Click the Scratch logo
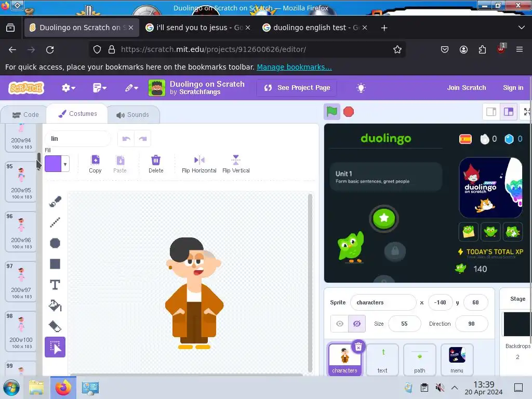Screen dimensions: 532x399 [x=26, y=88]
